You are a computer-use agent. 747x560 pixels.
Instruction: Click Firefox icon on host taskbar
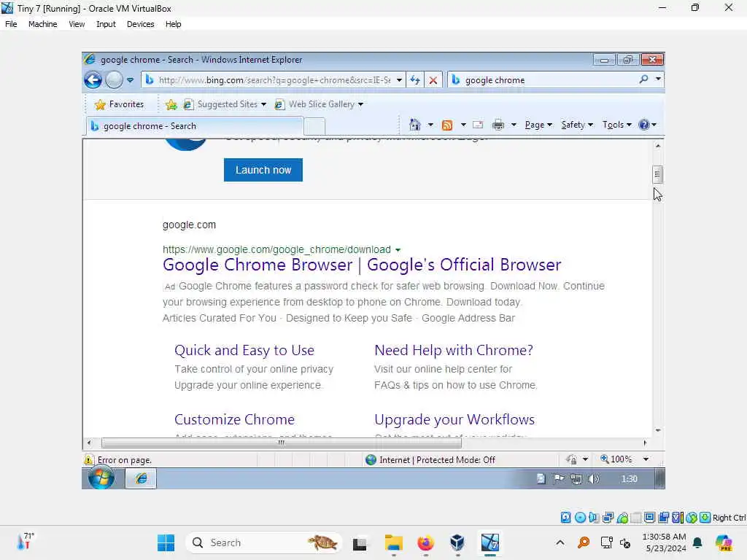tap(425, 542)
